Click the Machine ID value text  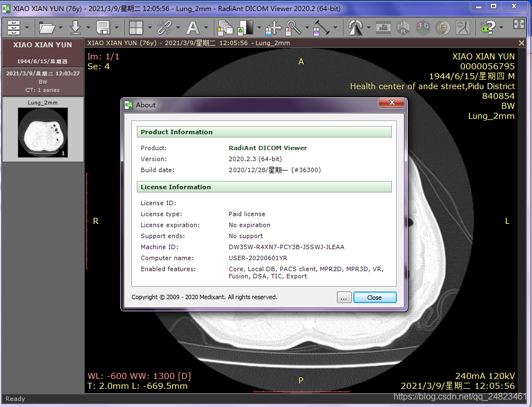(286, 247)
